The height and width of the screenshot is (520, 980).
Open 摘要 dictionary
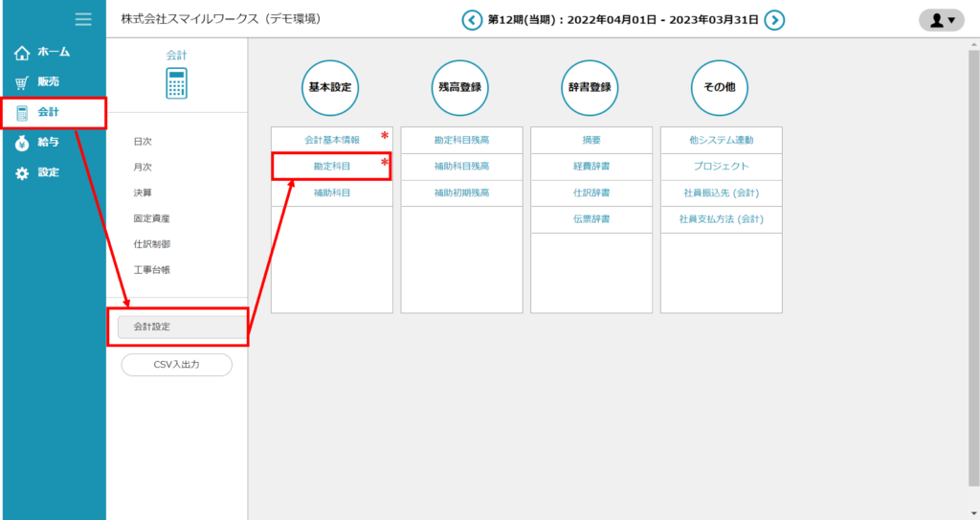coord(591,140)
